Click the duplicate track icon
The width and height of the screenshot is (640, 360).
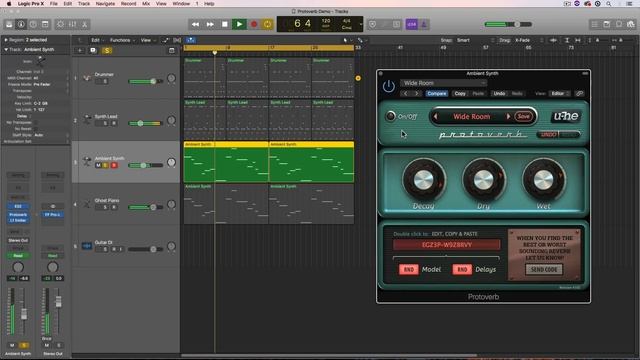click(x=93, y=51)
